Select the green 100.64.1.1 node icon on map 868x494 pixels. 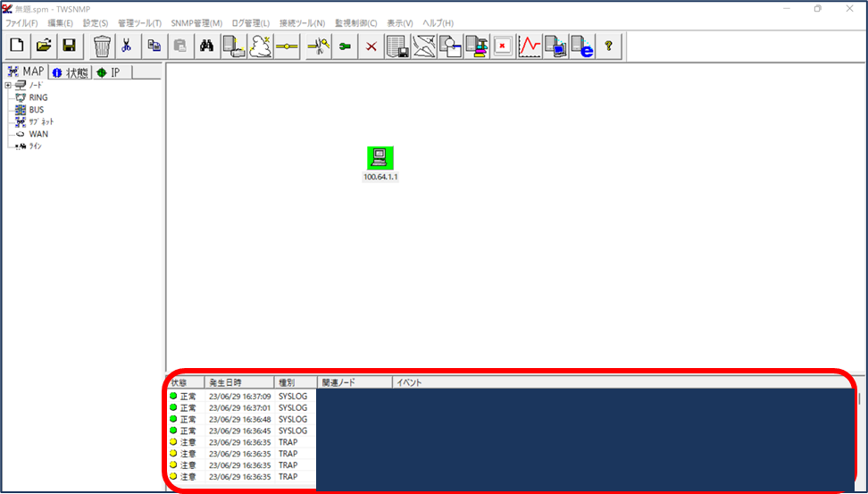click(380, 158)
